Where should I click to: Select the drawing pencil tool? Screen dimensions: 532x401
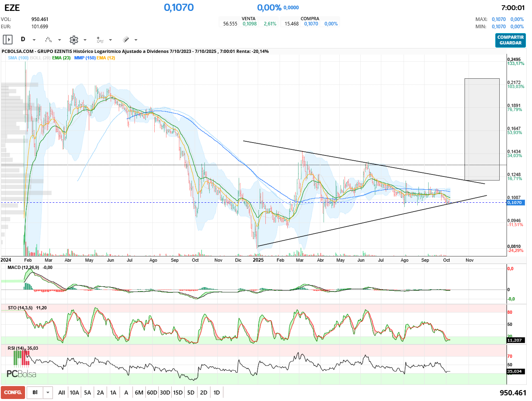point(126,40)
